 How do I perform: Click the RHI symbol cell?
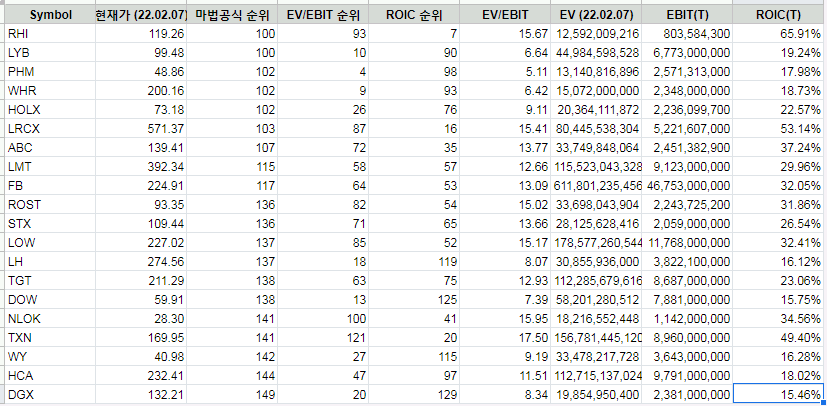pyautogui.click(x=50, y=34)
